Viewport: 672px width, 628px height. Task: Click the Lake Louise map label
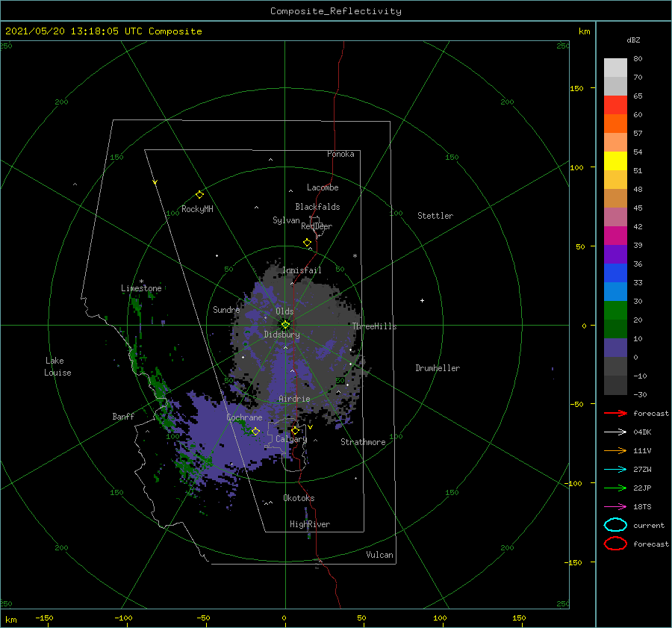[57, 367]
